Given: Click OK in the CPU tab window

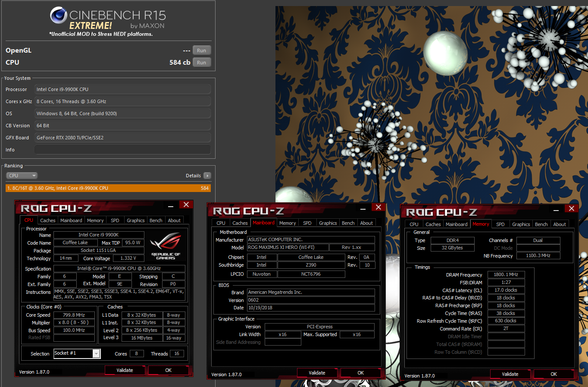Looking at the screenshot, I should coord(169,370).
